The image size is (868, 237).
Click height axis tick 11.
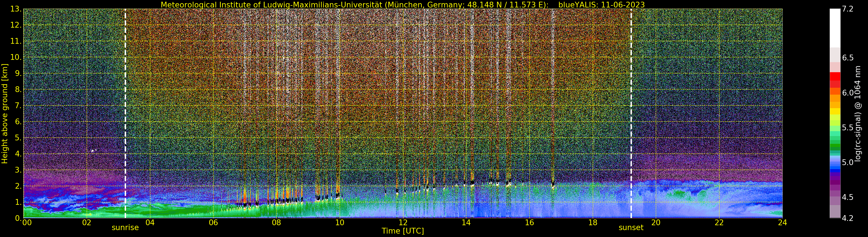[x=16, y=41]
